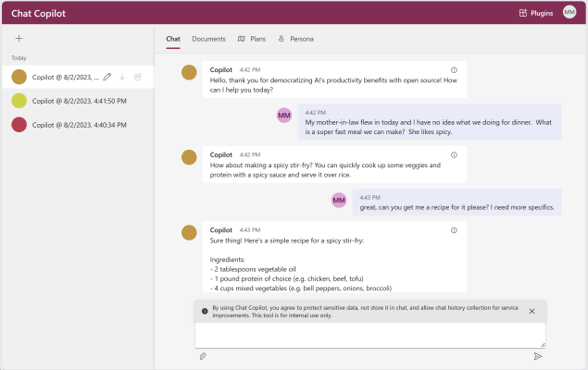The width and height of the screenshot is (588, 370).
Task: Attach a file with the paperclip icon
Action: pos(203,356)
